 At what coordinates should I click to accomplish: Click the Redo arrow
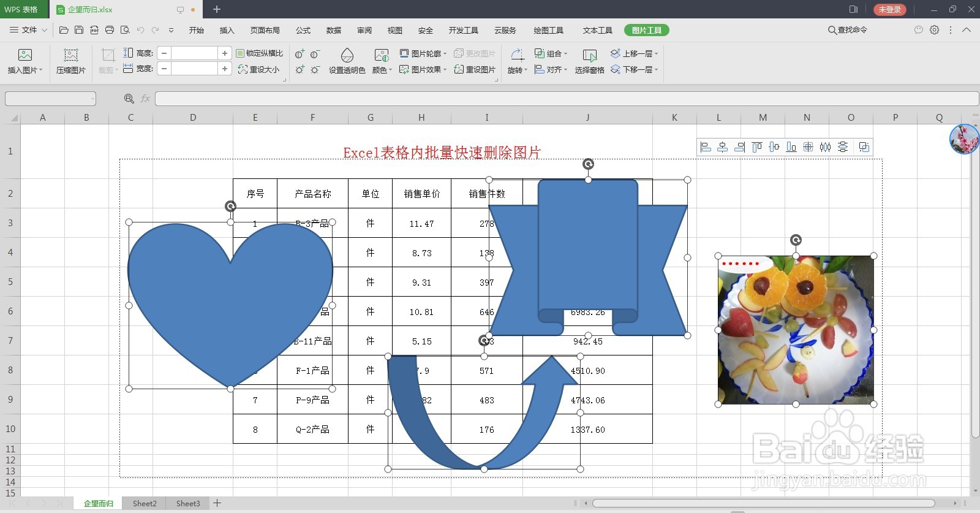pyautogui.click(x=156, y=30)
